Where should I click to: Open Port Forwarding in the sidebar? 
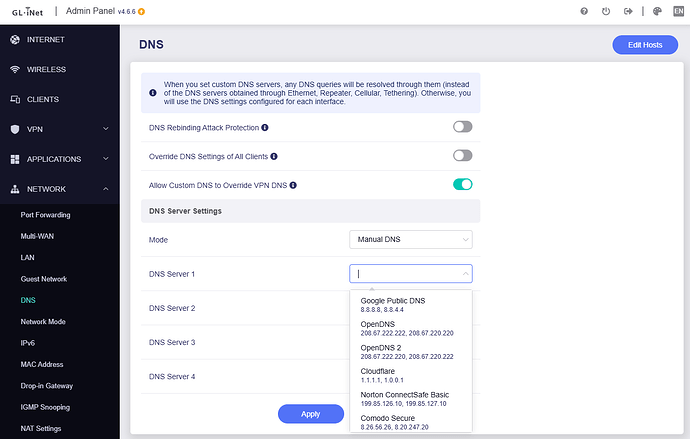45,214
